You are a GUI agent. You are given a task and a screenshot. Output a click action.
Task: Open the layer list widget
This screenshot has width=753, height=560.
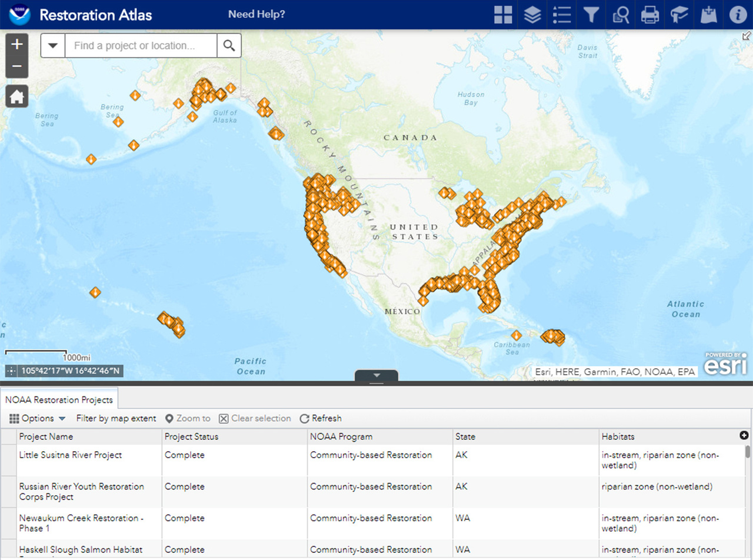pos(532,15)
